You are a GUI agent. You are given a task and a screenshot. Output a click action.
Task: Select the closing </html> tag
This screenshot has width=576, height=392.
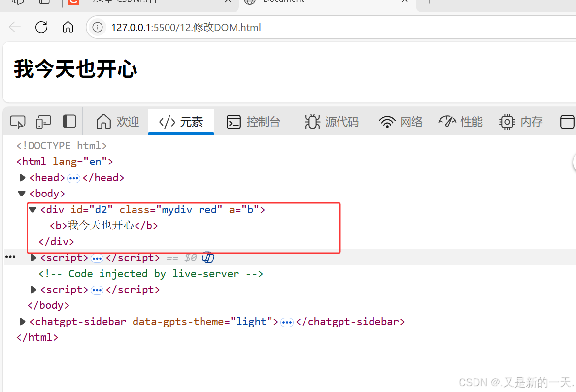(x=37, y=337)
